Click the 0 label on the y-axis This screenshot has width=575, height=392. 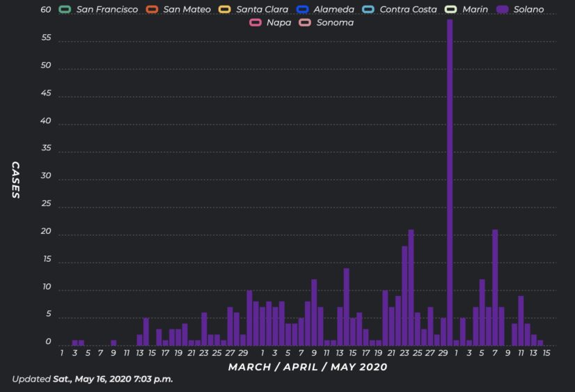coord(48,342)
